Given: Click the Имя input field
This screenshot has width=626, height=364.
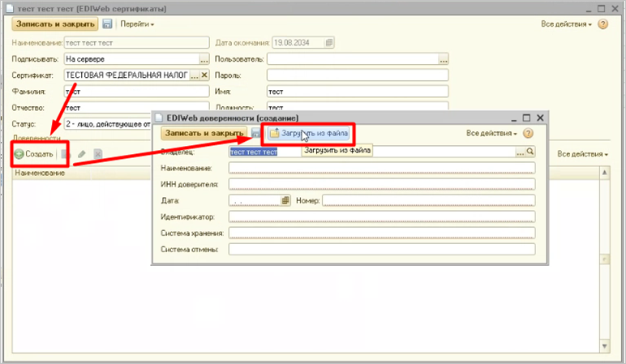Looking at the screenshot, I should tap(358, 92).
